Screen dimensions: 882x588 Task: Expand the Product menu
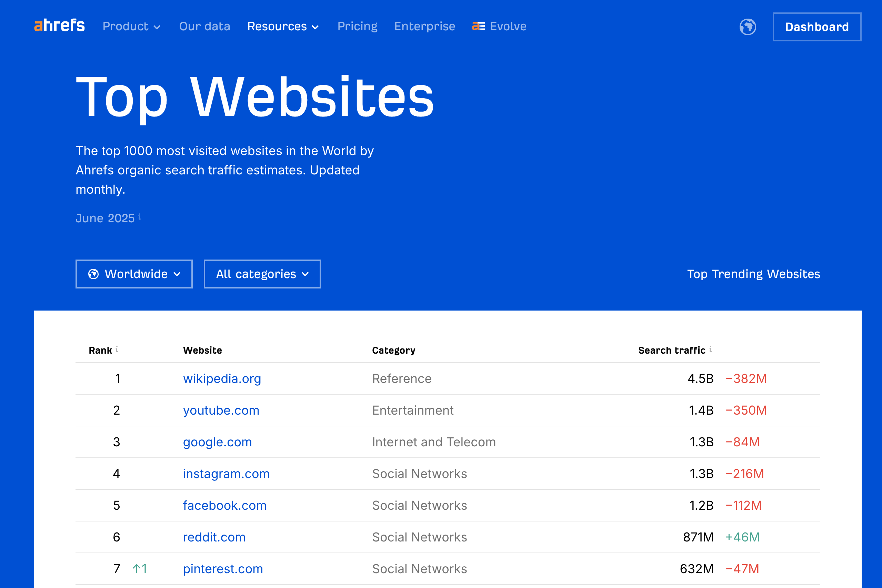click(x=131, y=26)
